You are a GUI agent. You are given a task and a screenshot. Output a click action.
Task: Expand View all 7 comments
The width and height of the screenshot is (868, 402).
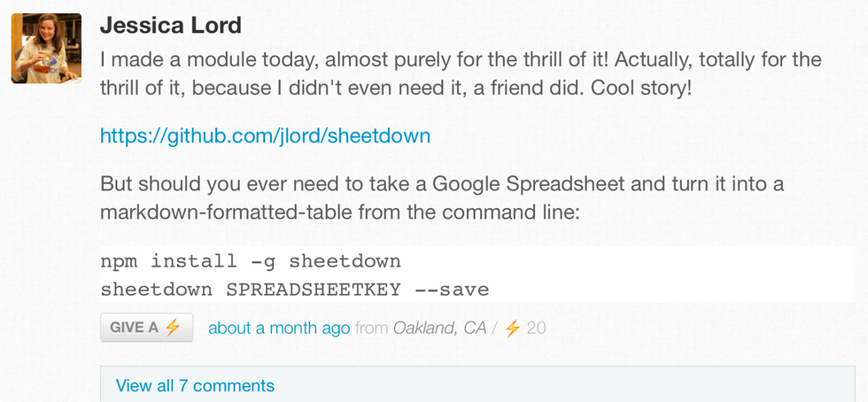[x=195, y=385]
